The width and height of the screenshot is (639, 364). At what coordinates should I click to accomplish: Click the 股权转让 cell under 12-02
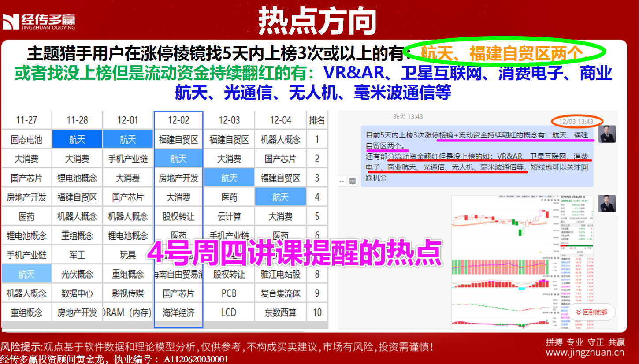[178, 216]
